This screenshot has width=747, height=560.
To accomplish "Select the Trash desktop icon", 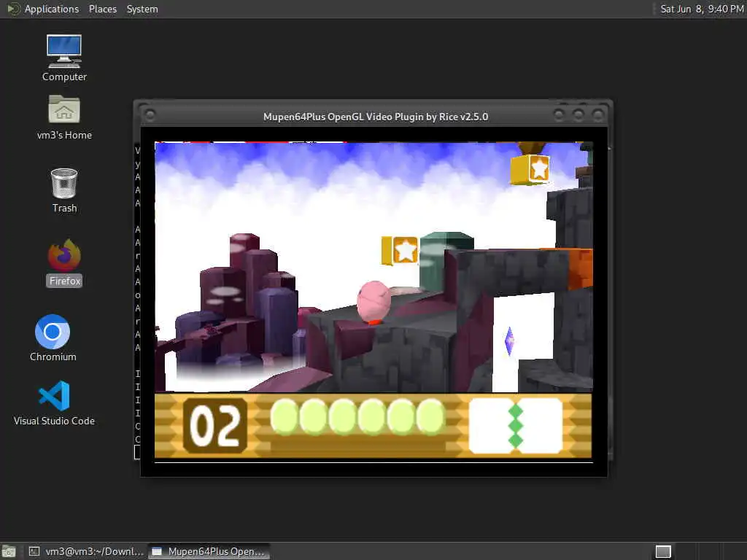I will [64, 190].
